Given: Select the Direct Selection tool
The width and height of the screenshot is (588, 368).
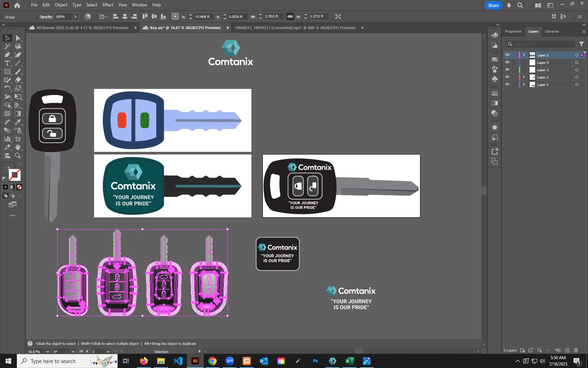Looking at the screenshot, I should (18, 38).
